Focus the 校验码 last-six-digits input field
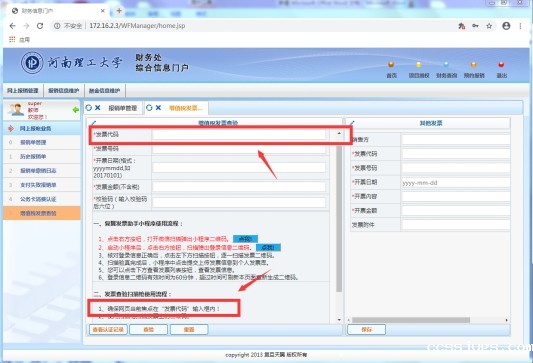The image size is (533, 363). pos(239,203)
